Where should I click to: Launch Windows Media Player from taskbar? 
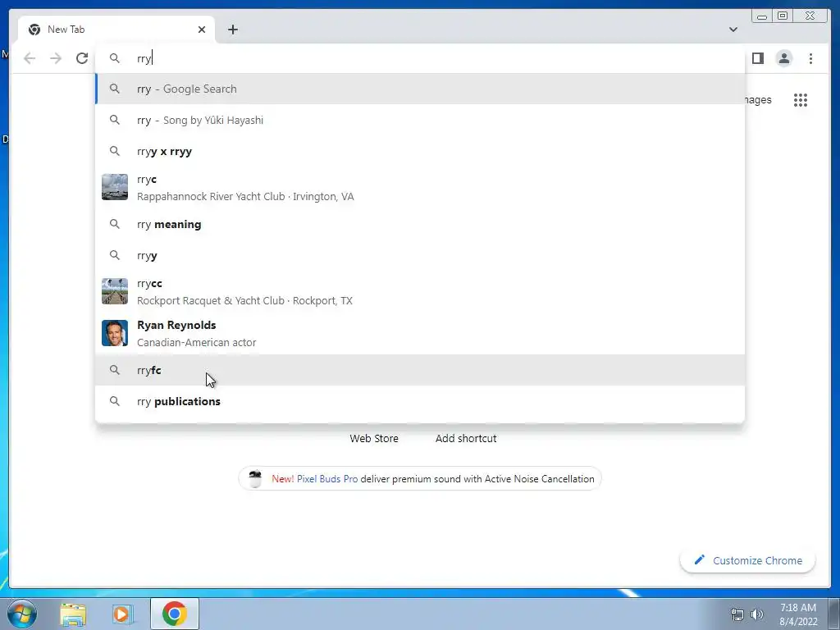[122, 614]
